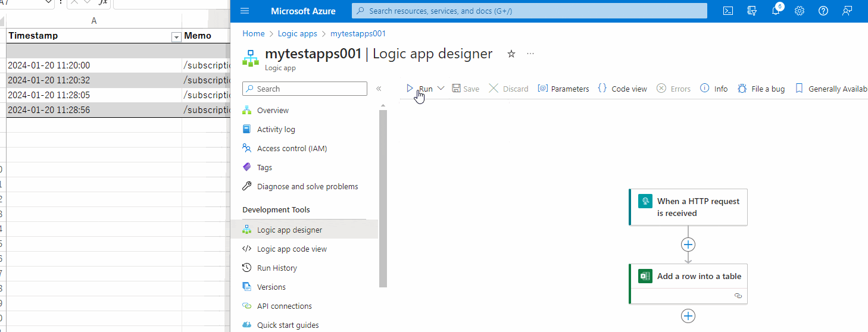This screenshot has width=868, height=332.
Task: Open Info in the designer toolbar
Action: pos(714,89)
